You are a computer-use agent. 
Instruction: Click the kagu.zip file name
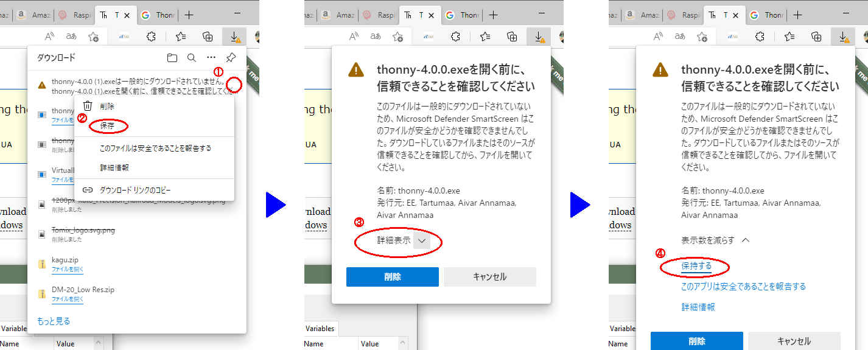click(x=65, y=260)
